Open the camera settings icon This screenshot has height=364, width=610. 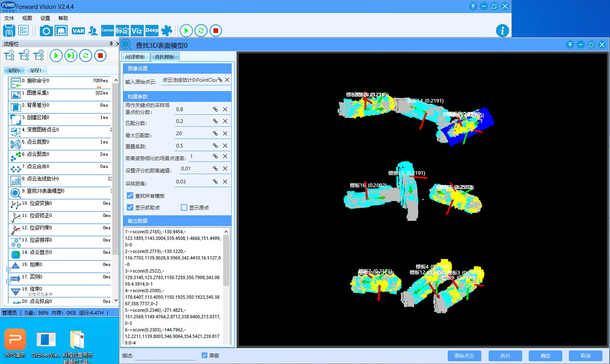tap(46, 30)
